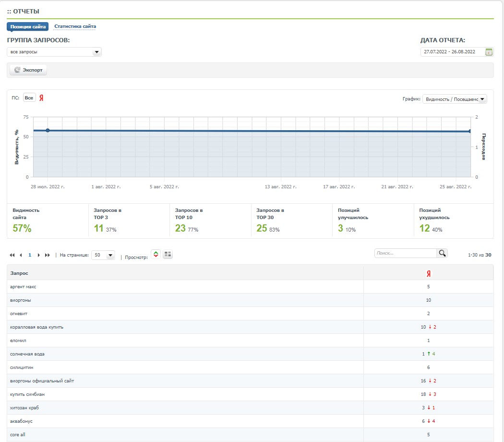504x442 pixels.
Task: Go to the previous page arrow
Action: [21, 255]
